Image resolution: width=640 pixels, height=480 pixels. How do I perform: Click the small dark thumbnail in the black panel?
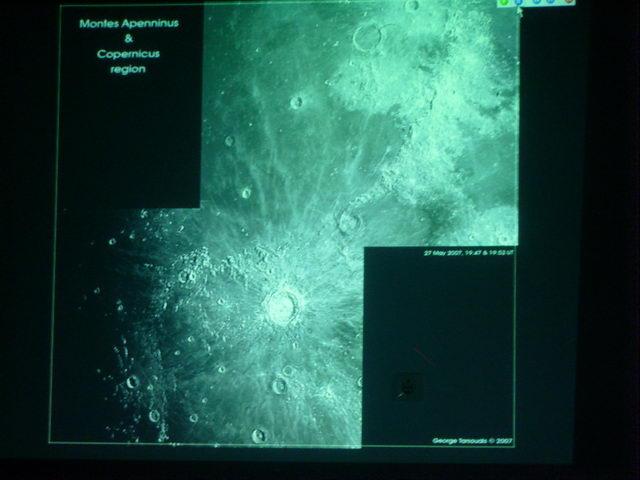409,386
